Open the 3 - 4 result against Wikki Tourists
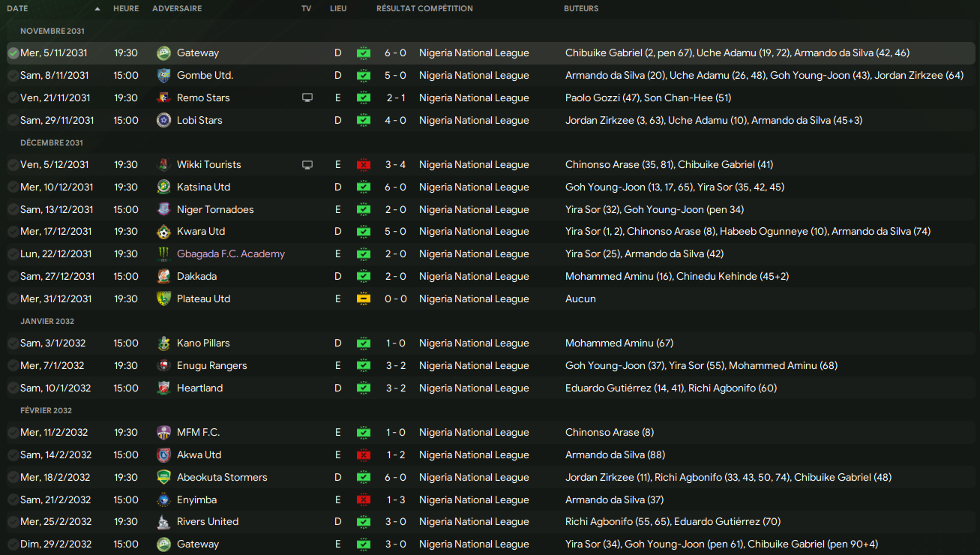Screen dimensions: 980x555 click(396, 164)
